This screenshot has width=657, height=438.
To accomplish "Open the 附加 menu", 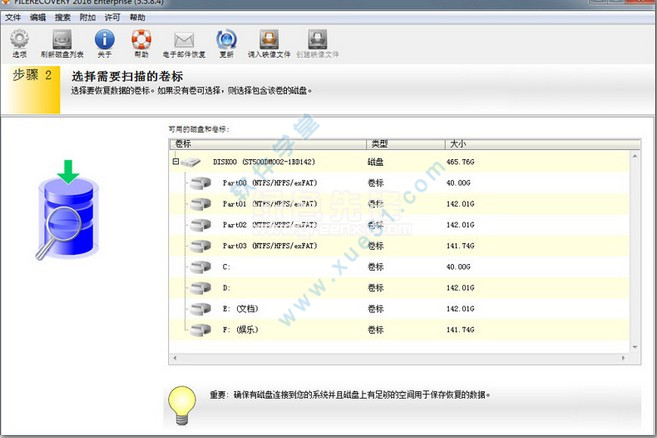I will click(x=88, y=18).
